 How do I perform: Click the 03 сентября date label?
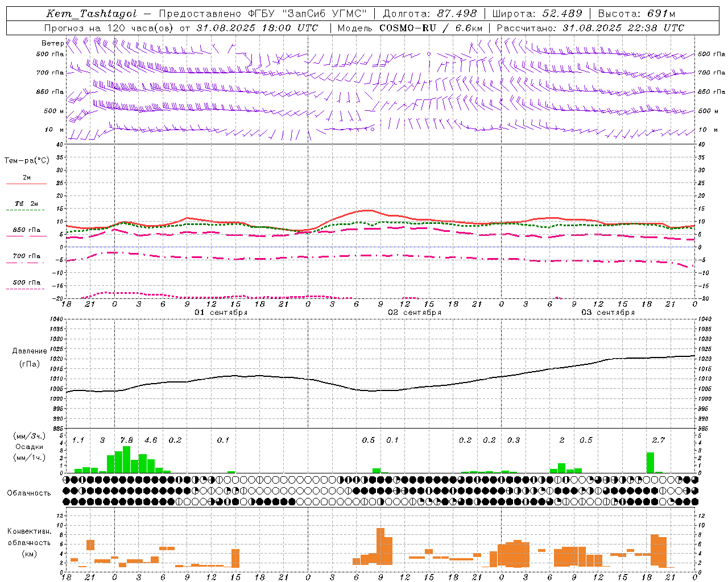click(x=608, y=313)
